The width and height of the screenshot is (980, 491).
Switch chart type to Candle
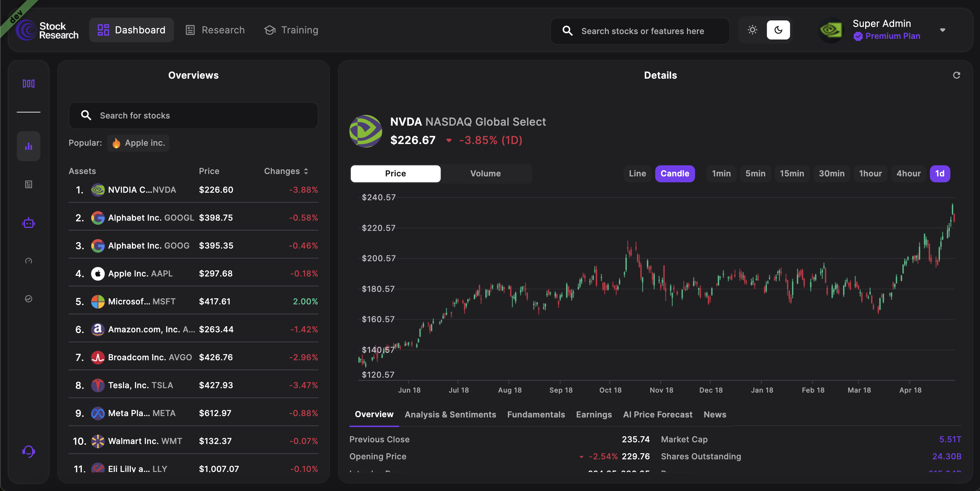click(x=675, y=174)
